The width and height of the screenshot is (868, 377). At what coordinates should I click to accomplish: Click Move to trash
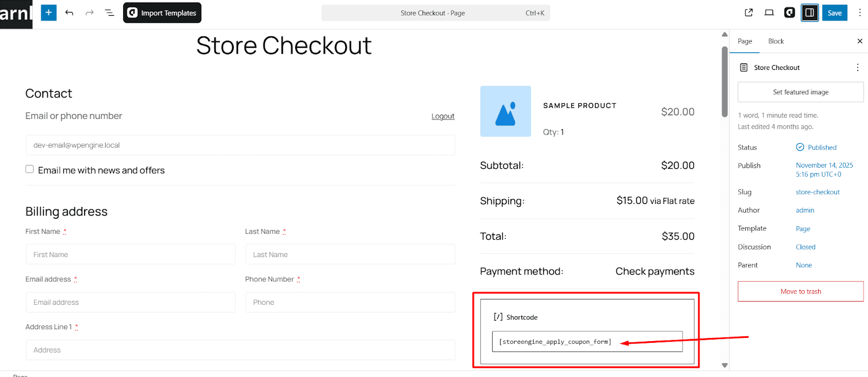coord(801,291)
